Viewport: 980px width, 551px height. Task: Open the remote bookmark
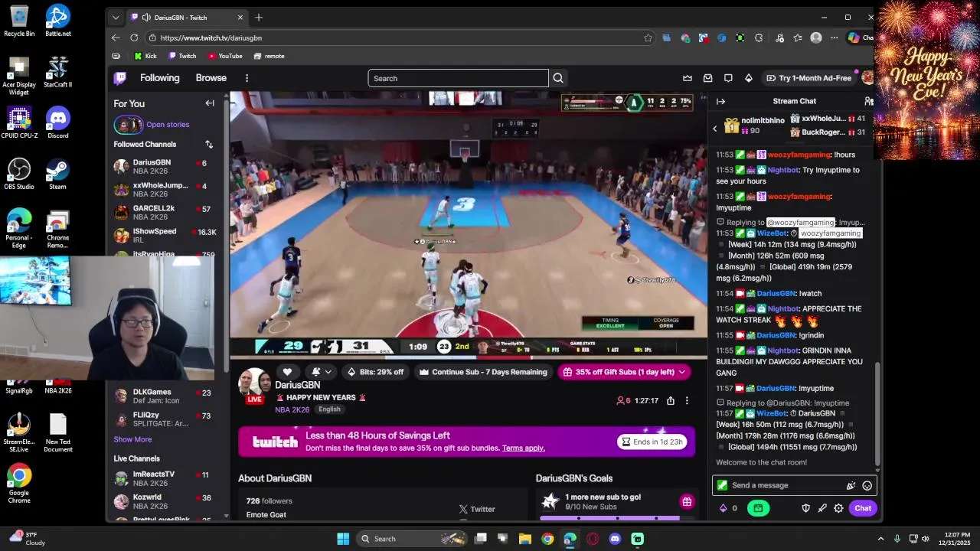[269, 56]
